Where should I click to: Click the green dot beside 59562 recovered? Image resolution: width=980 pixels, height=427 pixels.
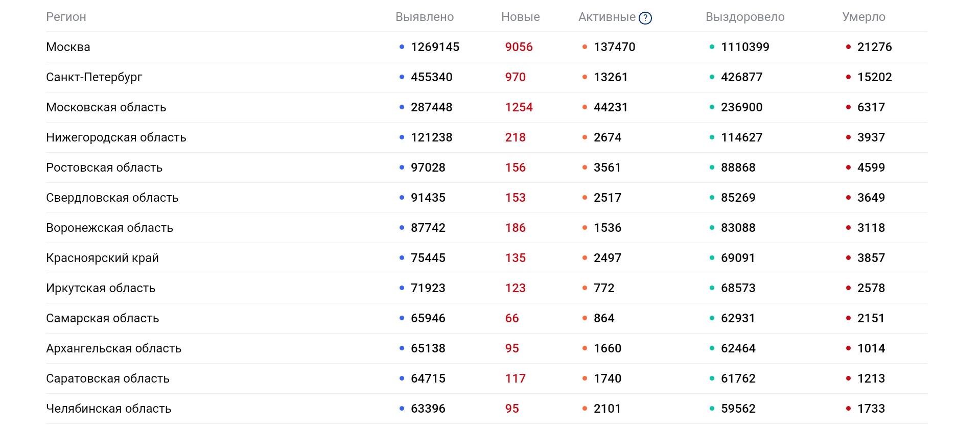(712, 409)
